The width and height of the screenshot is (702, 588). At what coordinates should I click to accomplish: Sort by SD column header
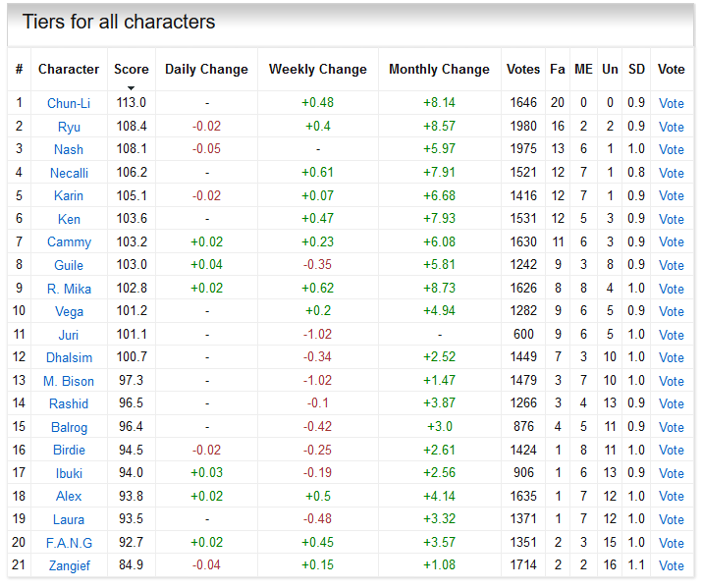click(x=637, y=70)
